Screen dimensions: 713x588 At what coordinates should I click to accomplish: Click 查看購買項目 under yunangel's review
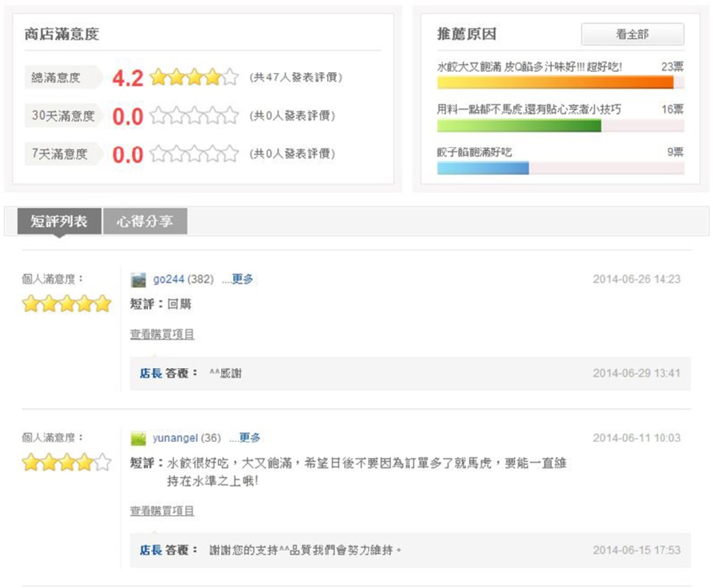pyautogui.click(x=162, y=511)
